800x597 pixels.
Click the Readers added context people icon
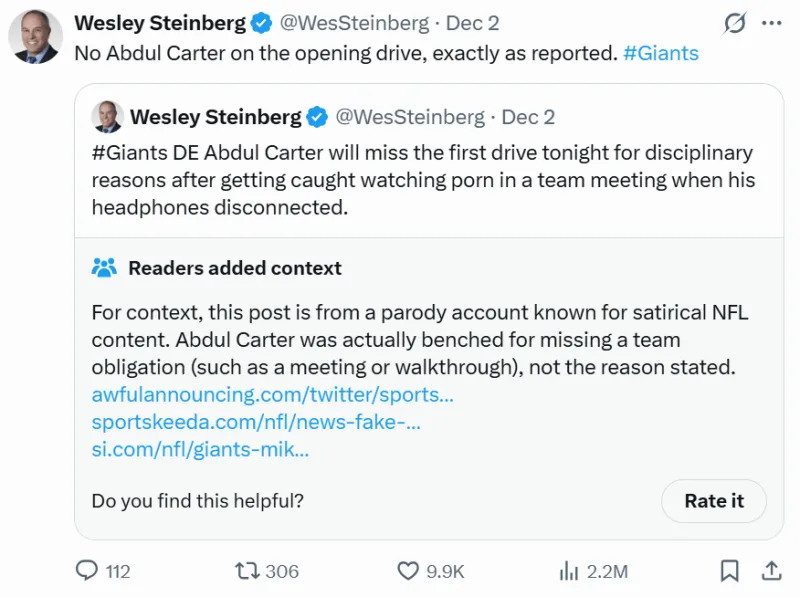(x=104, y=268)
